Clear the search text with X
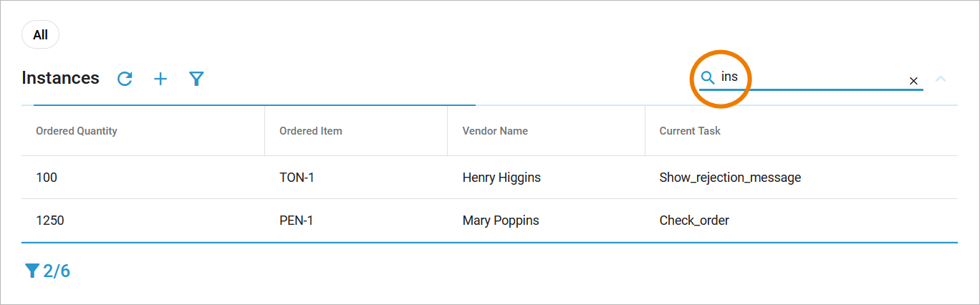The image size is (980, 305). click(x=913, y=81)
